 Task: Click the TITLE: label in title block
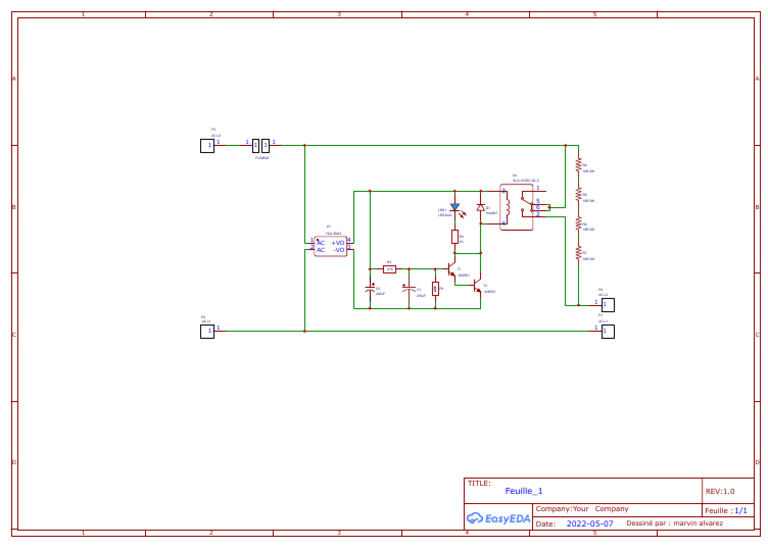point(479,483)
